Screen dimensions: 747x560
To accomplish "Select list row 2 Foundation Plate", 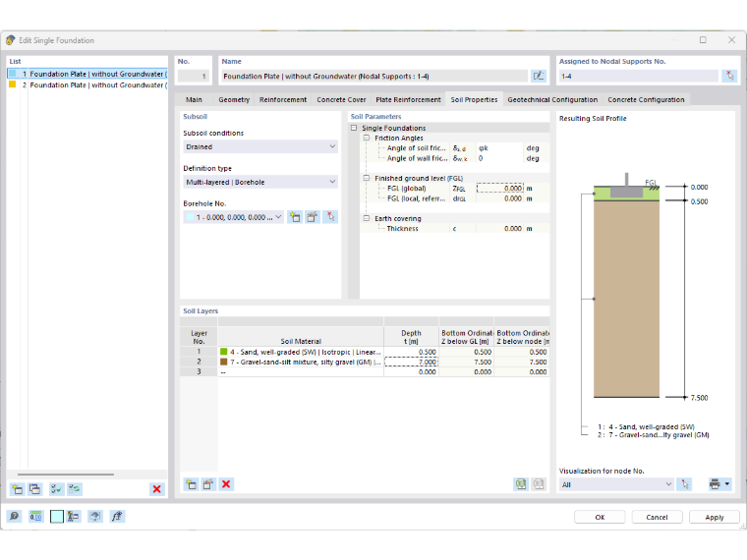I will click(87, 84).
